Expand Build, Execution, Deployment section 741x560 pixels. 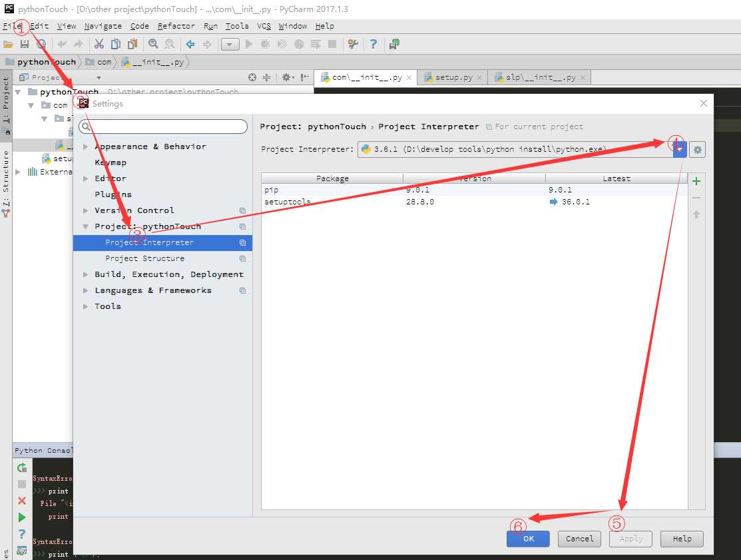(x=85, y=274)
